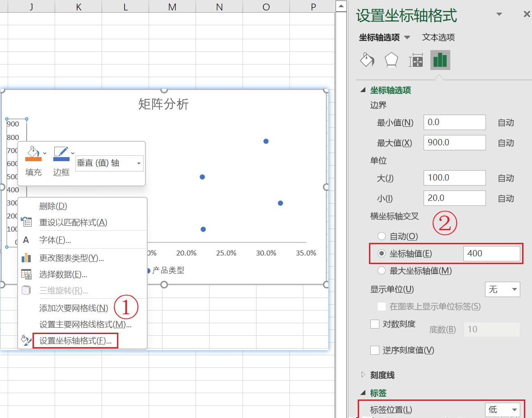Click 自动 reset button for 小(I) unit
This screenshot has width=532, height=418.
click(x=505, y=198)
